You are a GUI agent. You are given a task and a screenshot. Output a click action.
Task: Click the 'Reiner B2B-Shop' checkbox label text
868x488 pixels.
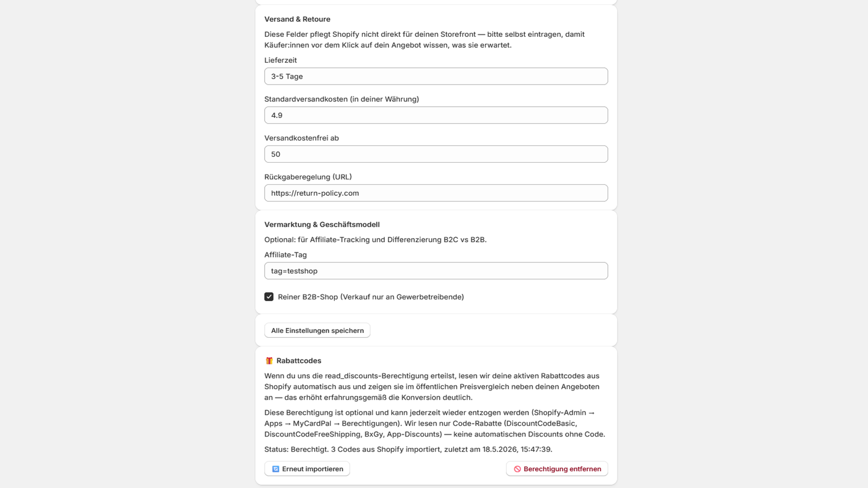click(x=371, y=297)
